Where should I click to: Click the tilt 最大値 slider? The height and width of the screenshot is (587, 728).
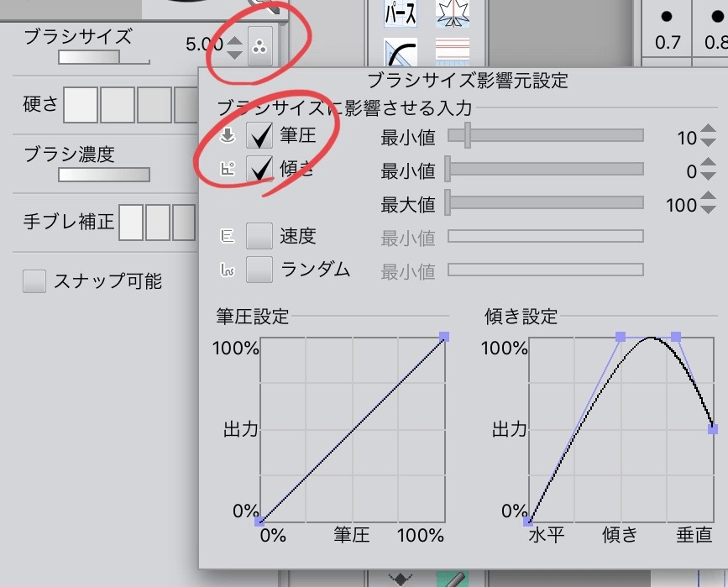tap(546, 202)
